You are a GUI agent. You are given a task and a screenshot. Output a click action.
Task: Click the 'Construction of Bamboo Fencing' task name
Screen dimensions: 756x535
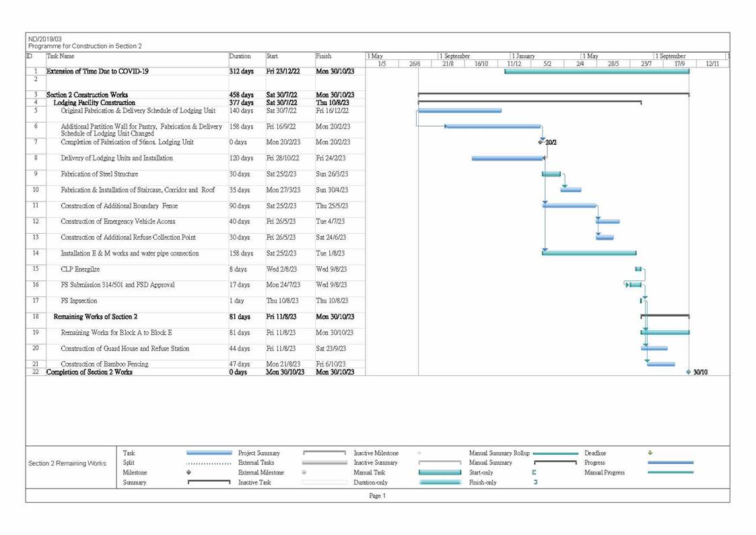click(x=104, y=364)
